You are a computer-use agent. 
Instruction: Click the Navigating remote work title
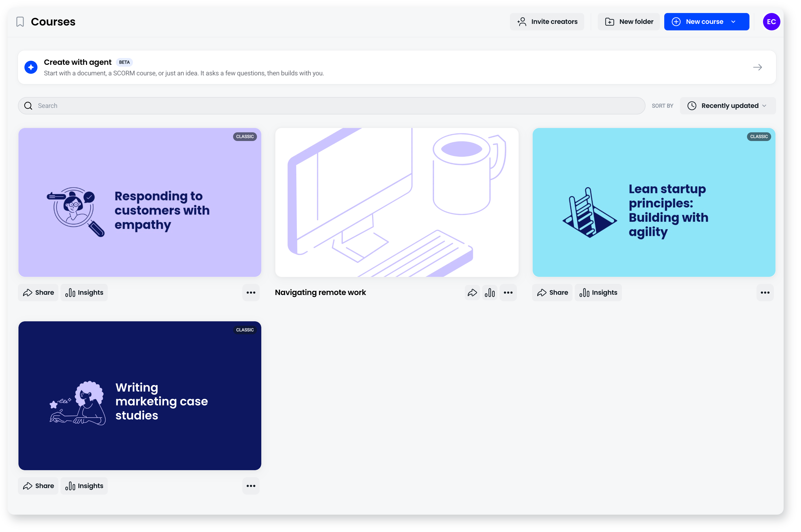320,293
